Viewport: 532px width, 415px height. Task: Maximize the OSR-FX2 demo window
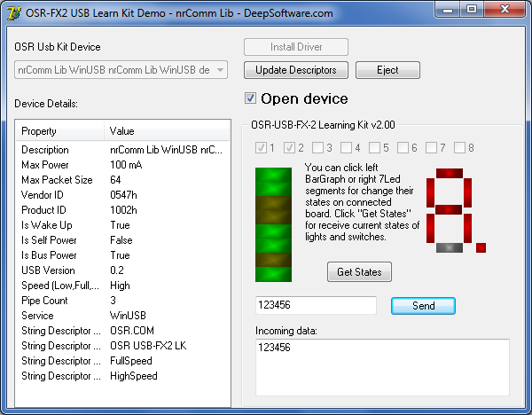click(472, 10)
